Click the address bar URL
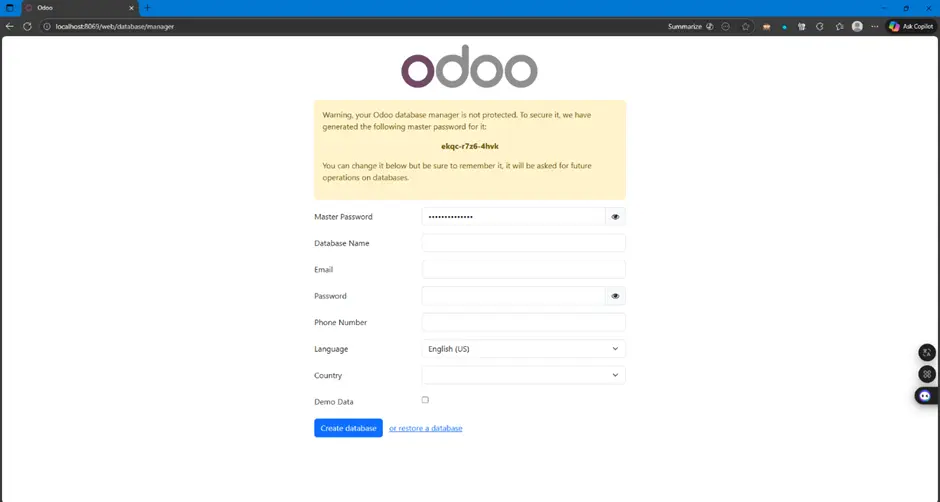Screen dimensions: 940x502 click(115, 26)
